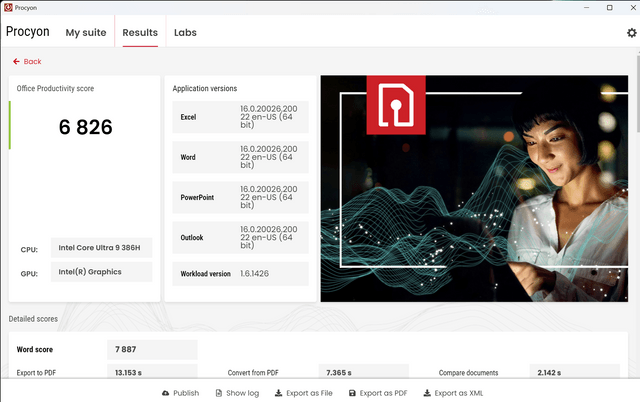Screen dimensions: 640x402
Task: Click the red back arrow icon
Action: [16, 61]
